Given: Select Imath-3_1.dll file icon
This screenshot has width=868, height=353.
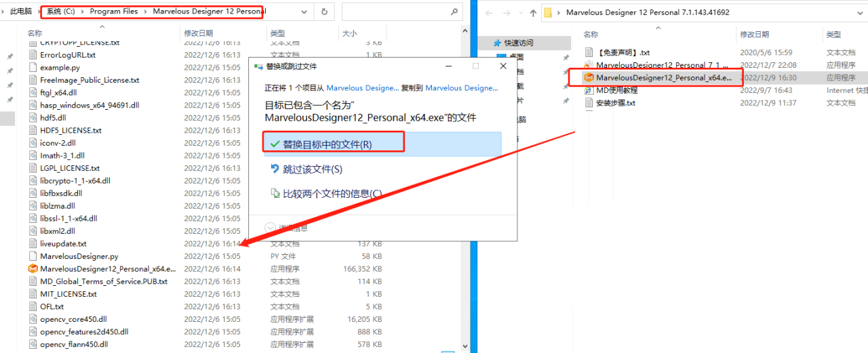Looking at the screenshot, I should [x=33, y=155].
